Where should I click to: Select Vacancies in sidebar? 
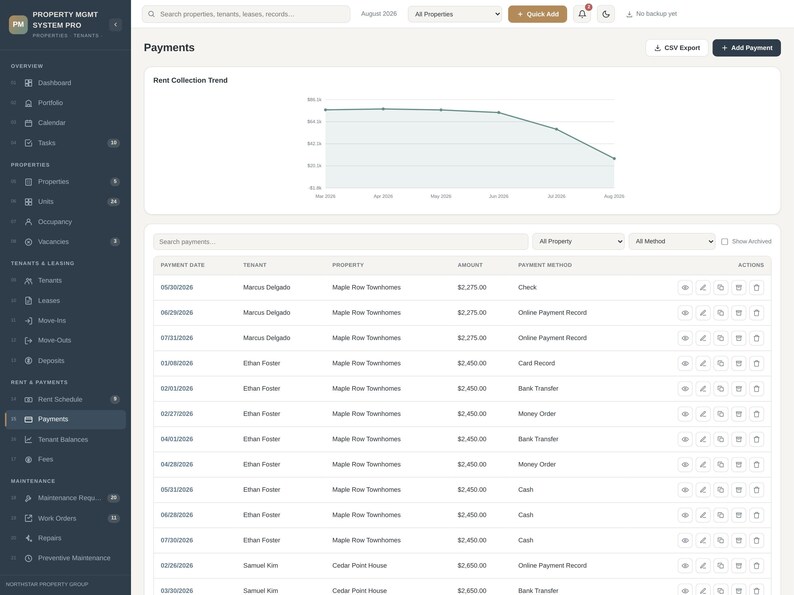[65, 242]
